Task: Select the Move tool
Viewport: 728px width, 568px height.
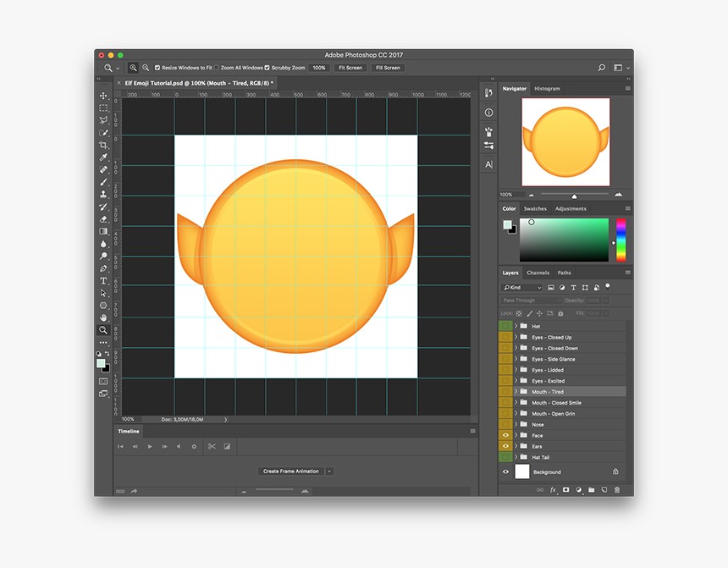Action: point(103,97)
